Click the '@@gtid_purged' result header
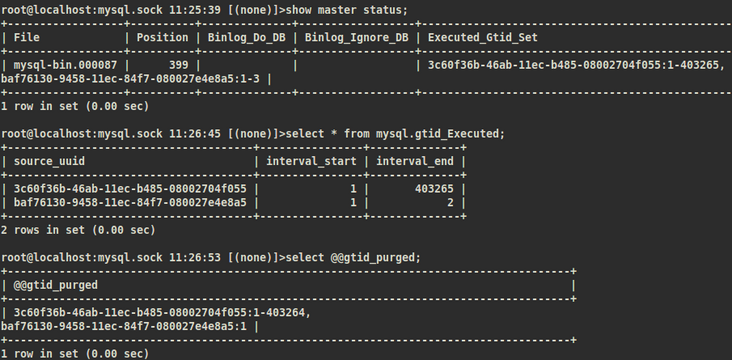The height and width of the screenshot is (360, 732). coord(56,285)
